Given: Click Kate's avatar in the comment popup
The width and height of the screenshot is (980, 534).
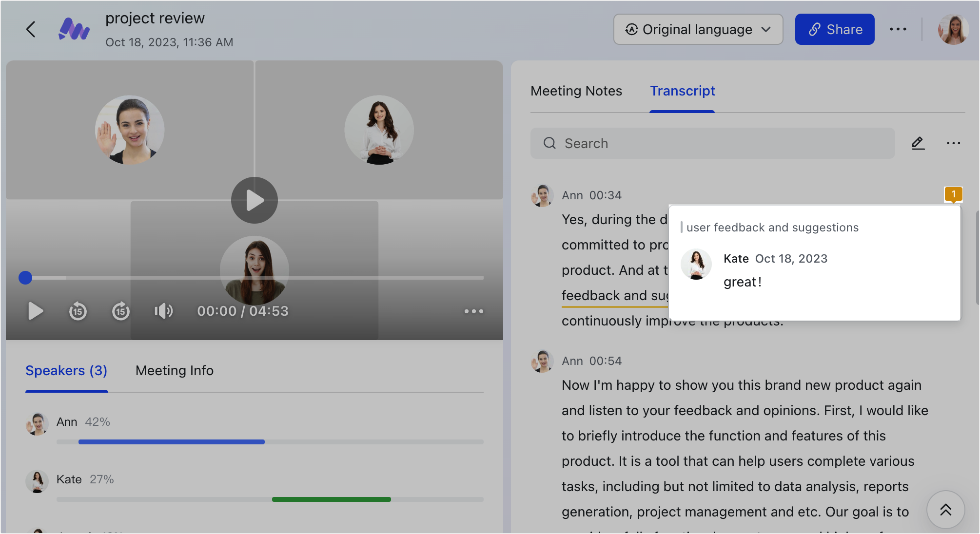Looking at the screenshot, I should 696,264.
